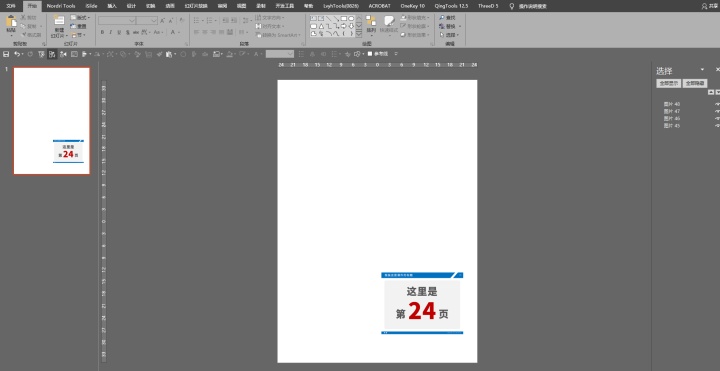Click the Tell Me lightbulb icon

[x=512, y=6]
